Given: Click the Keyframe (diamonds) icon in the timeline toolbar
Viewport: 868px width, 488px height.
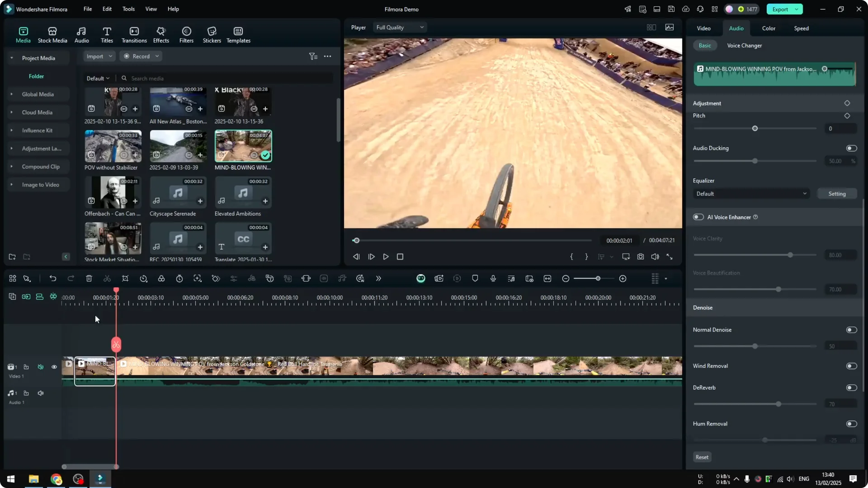Looking at the screenshot, I should (216, 278).
